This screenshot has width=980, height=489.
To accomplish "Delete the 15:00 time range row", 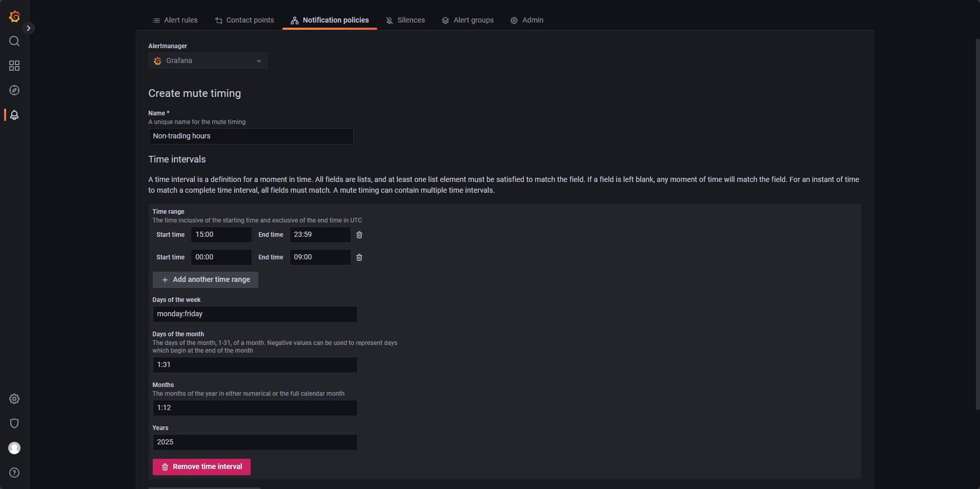I will click(359, 235).
